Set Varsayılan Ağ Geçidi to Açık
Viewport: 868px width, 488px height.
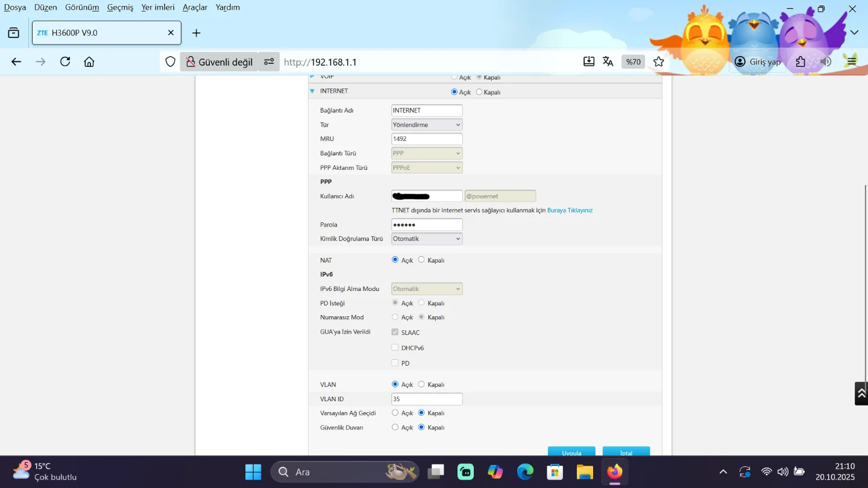coord(395,413)
